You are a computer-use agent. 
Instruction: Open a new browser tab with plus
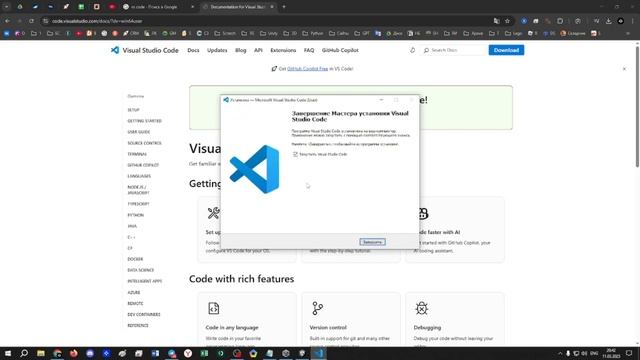click(x=284, y=7)
